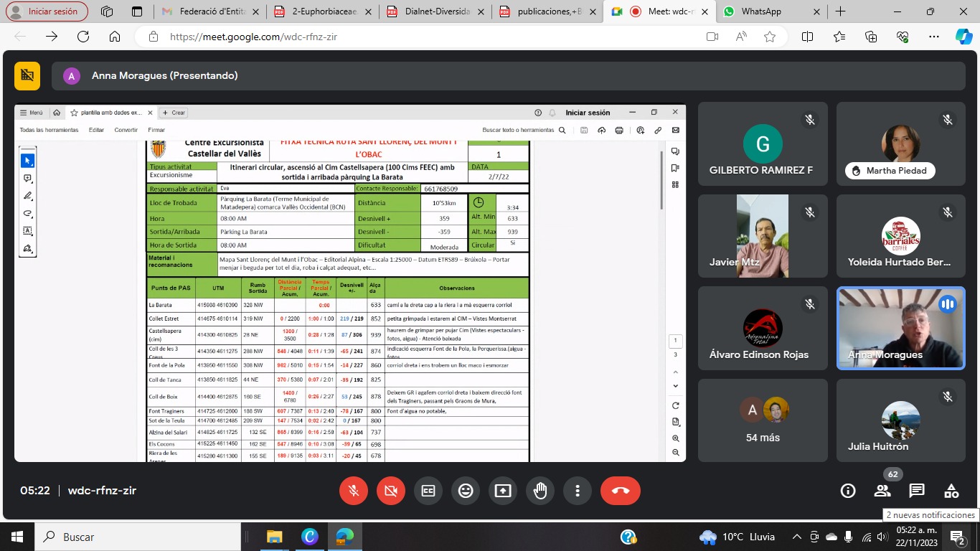The image size is (980, 551).
Task: Turn on the camera in Meet
Action: pyautogui.click(x=391, y=491)
